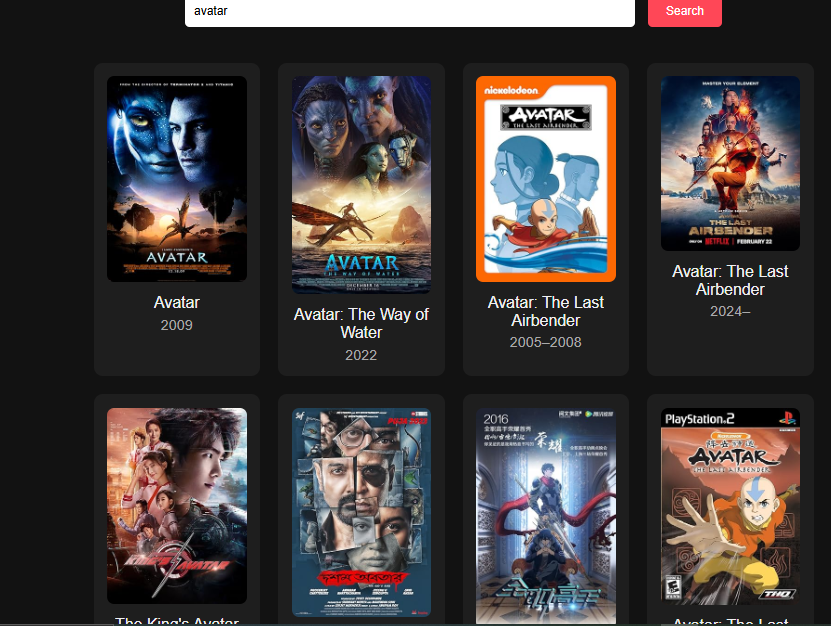Open The King's Avatar live-action poster
831x626 pixels.
click(177, 505)
